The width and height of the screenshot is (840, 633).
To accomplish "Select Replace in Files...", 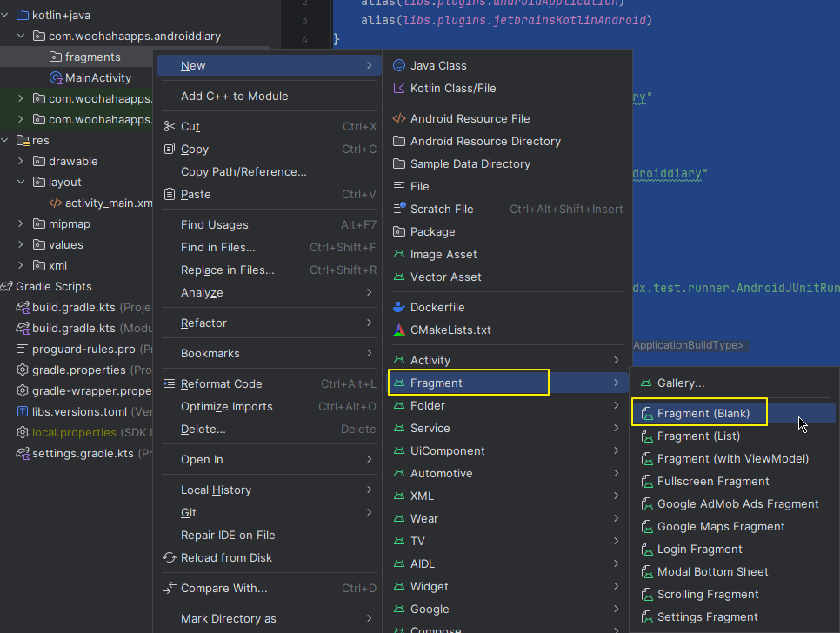I will tap(269, 270).
